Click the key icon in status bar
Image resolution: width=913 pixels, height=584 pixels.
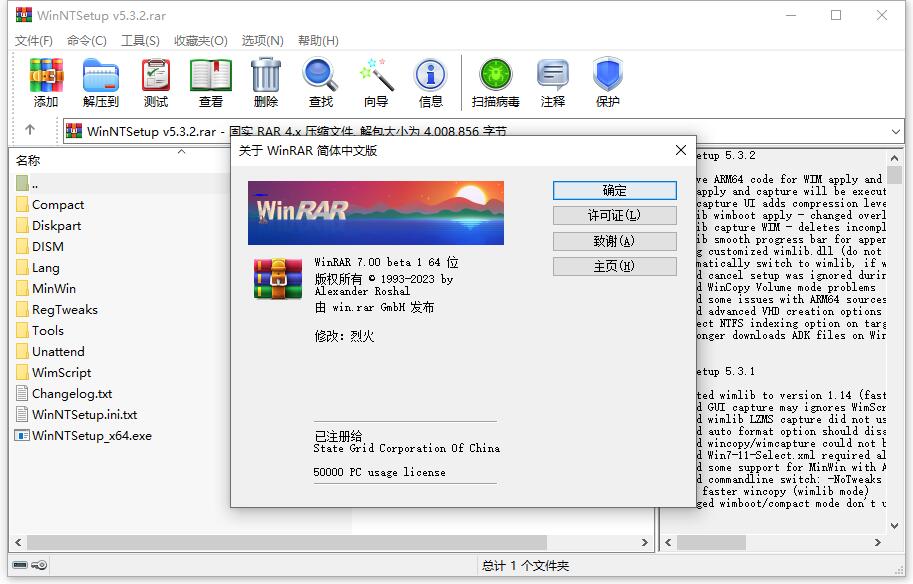[x=39, y=565]
